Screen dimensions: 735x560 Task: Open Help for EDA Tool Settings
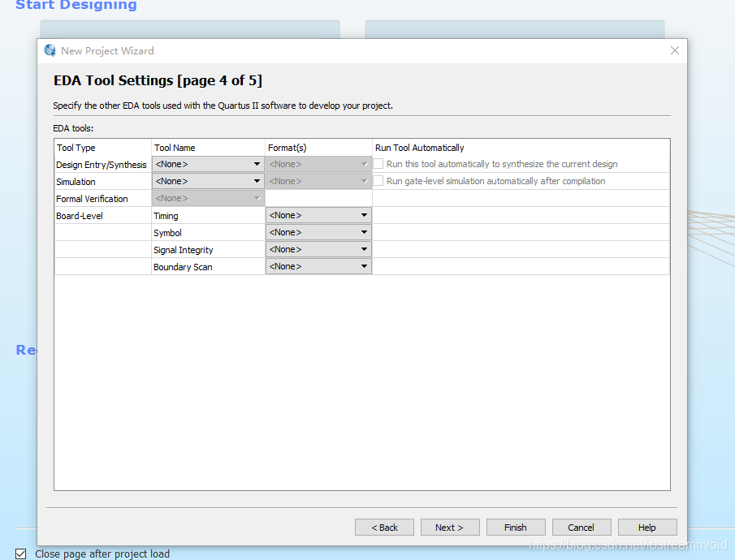(x=647, y=528)
